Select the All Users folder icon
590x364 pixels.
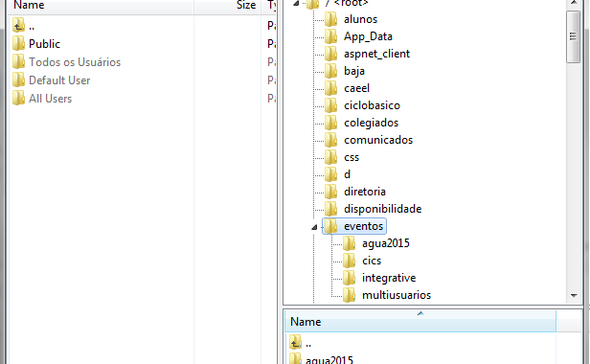[18, 98]
